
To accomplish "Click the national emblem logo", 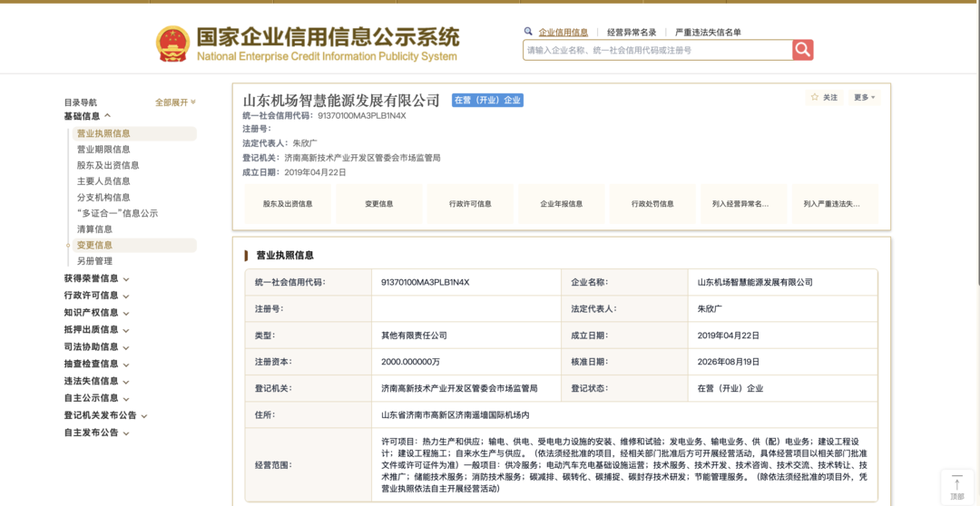I will pyautogui.click(x=172, y=44).
